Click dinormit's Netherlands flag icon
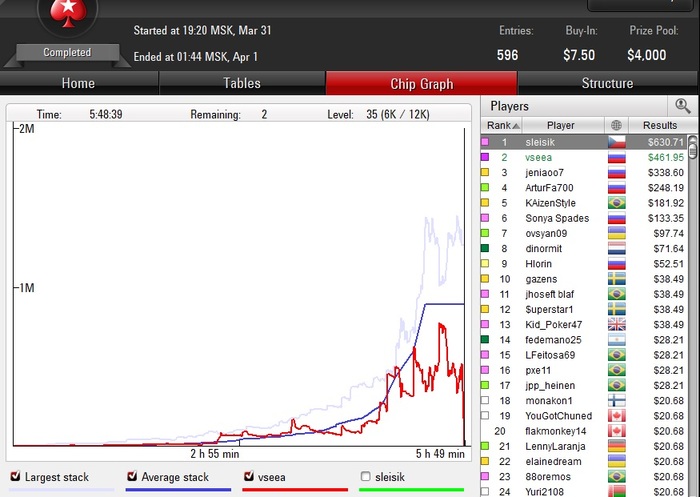The height and width of the screenshot is (497, 700). pyautogui.click(x=617, y=248)
